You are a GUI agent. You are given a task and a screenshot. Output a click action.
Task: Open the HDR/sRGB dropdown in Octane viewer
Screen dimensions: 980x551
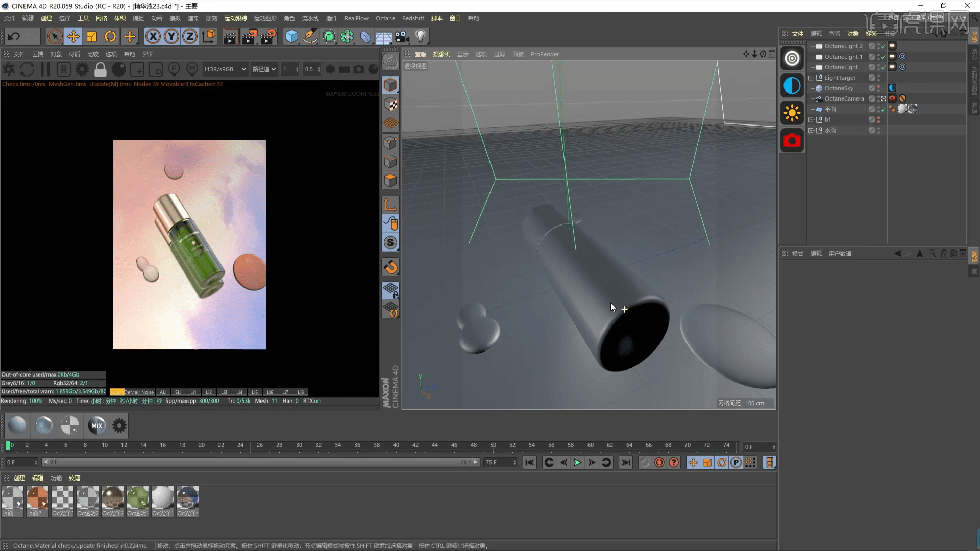coord(225,69)
